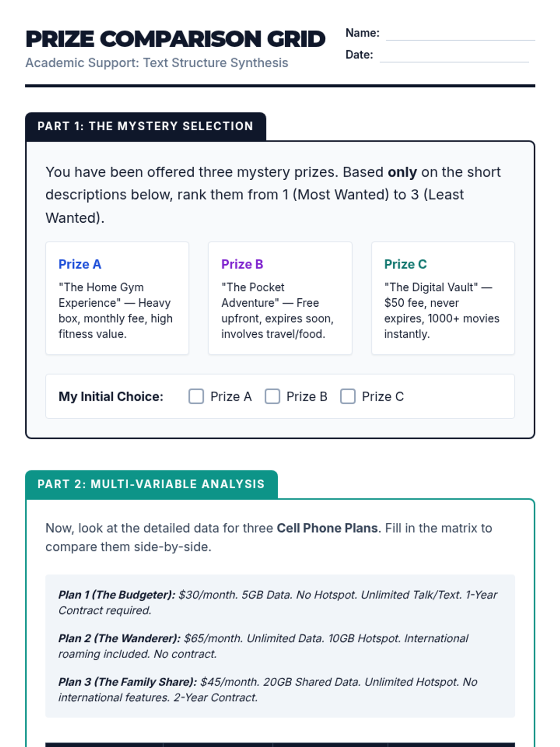Click the Date input line
This screenshot has height=747, width=560.
(454, 56)
